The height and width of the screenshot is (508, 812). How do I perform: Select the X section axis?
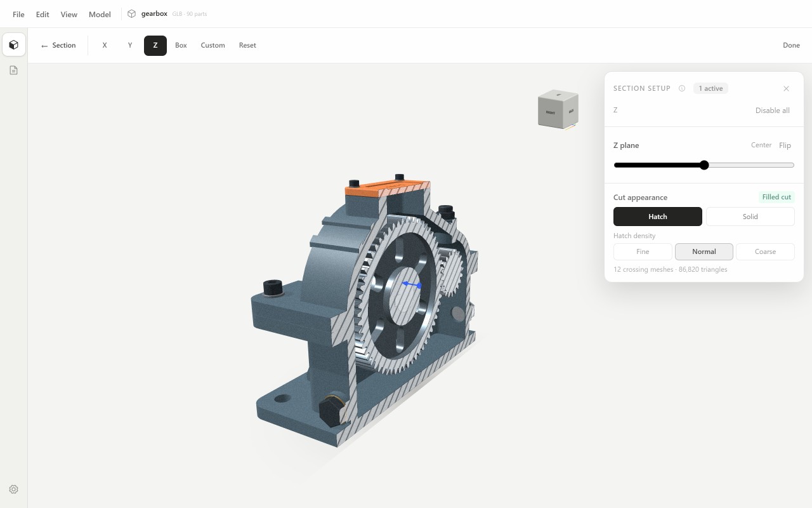[105, 45]
